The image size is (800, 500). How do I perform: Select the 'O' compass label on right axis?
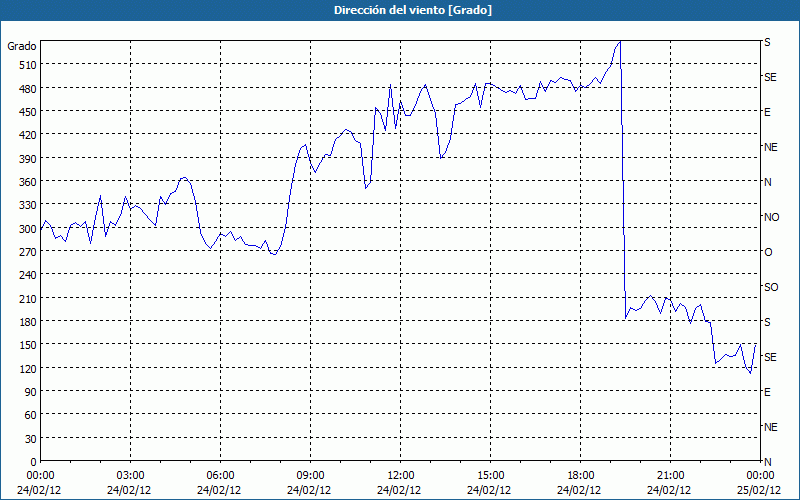point(768,252)
